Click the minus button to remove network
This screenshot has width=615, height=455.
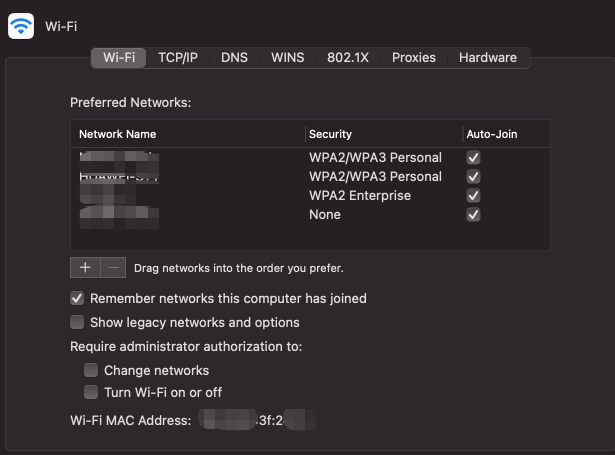pos(113,267)
